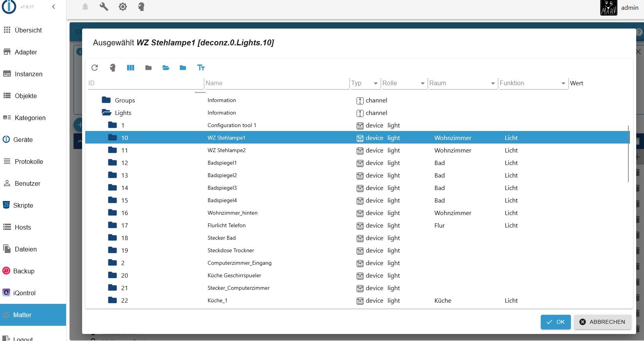Open the Raum filter dropdown
This screenshot has height=341, width=644.
pyautogui.click(x=493, y=83)
